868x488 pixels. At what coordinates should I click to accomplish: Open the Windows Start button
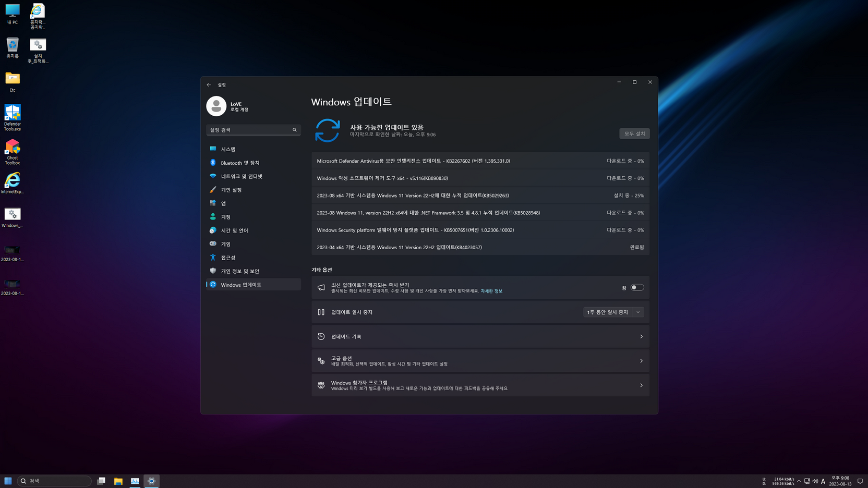[x=8, y=481]
